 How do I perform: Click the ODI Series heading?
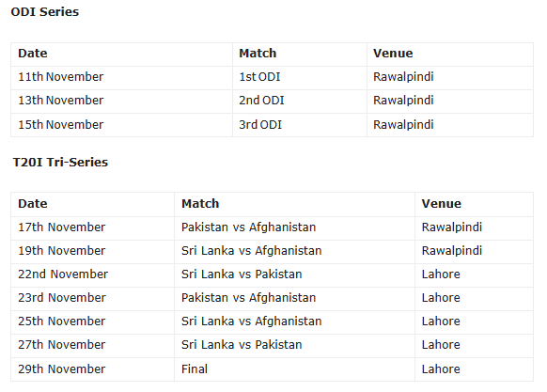[45, 12]
